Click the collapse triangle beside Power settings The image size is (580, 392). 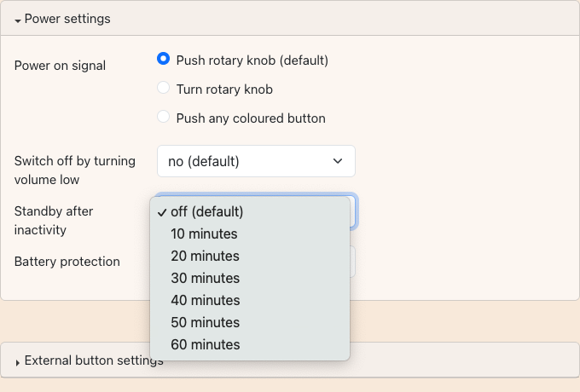18,20
